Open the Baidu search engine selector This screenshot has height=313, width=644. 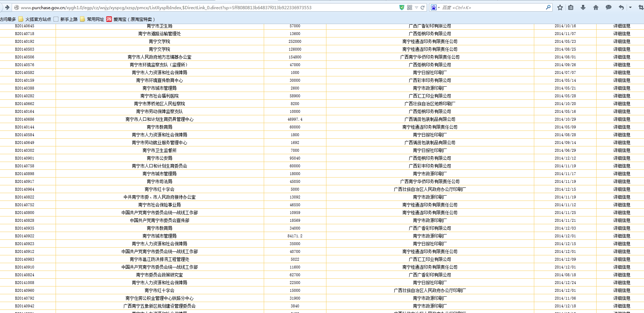click(435, 7)
